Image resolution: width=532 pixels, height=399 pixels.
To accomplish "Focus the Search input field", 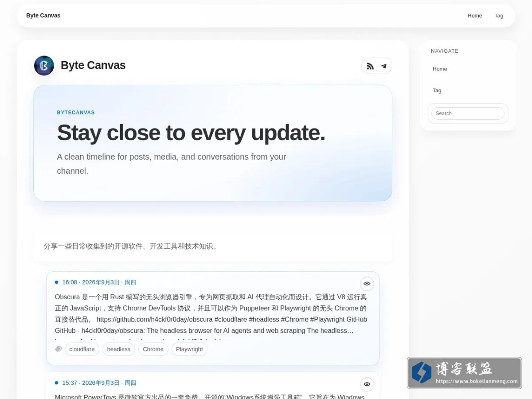I will 468,113.
